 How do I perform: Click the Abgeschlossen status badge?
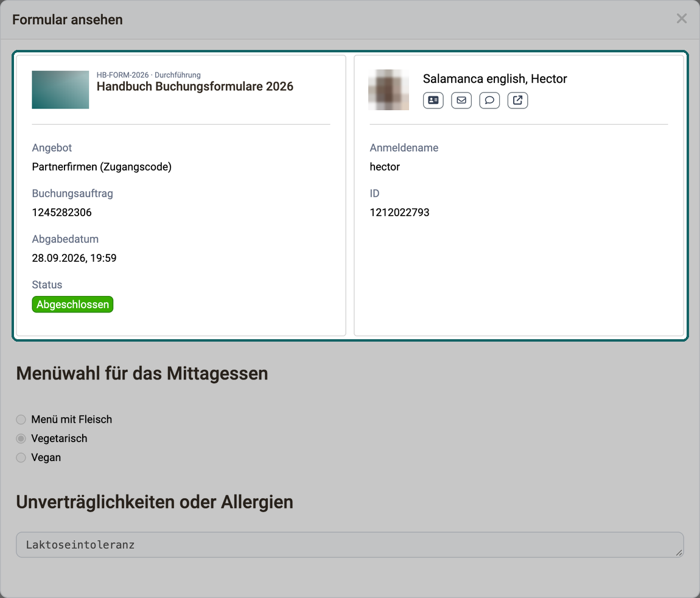(x=73, y=304)
